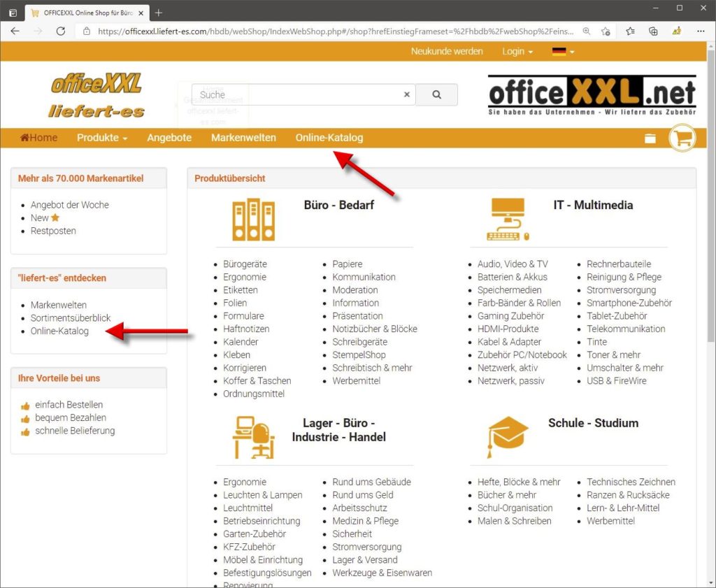Clear the search field with the X
The width and height of the screenshot is (716, 588).
pyautogui.click(x=406, y=94)
